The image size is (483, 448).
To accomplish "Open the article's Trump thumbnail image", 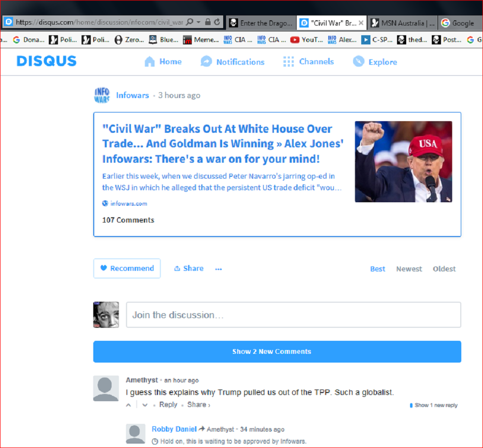I will 403,161.
